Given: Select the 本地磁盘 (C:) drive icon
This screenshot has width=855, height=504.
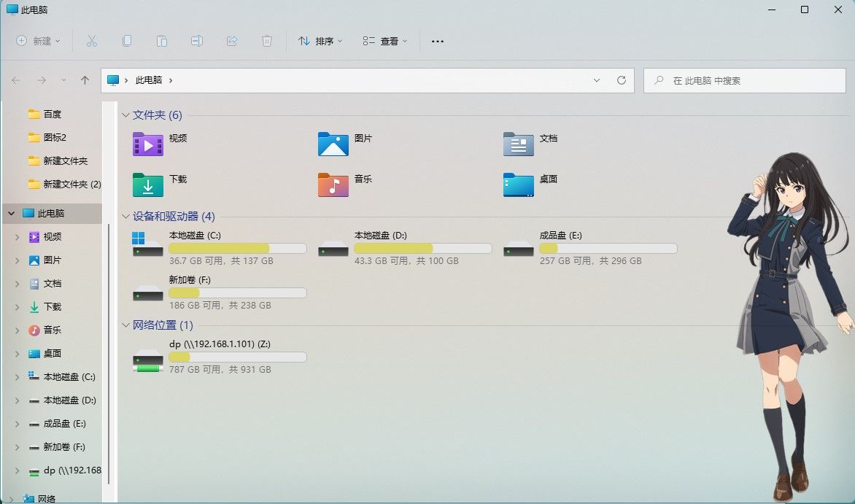Looking at the screenshot, I should click(x=148, y=244).
